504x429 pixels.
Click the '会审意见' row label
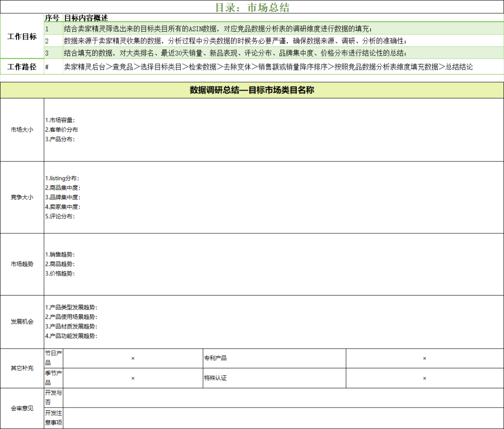click(x=22, y=408)
